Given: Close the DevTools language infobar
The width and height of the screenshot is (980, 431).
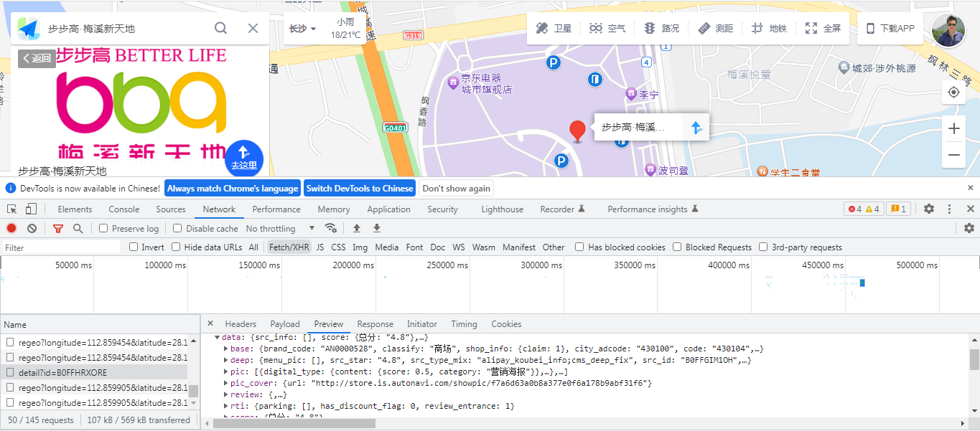Looking at the screenshot, I should [971, 188].
